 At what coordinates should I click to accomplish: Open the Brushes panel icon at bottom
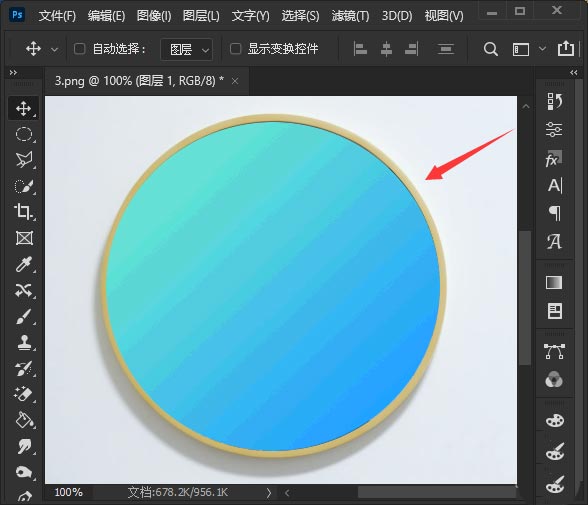[555, 484]
